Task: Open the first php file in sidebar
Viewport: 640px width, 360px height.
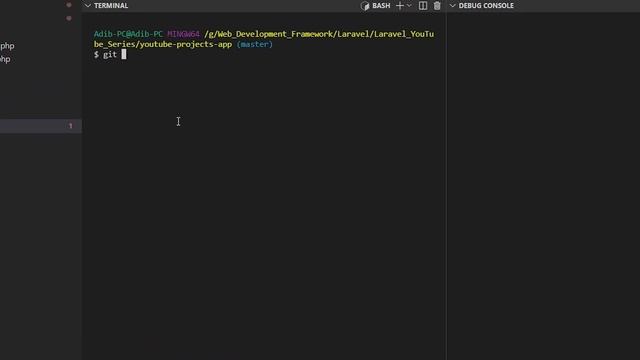Action: tap(7, 46)
